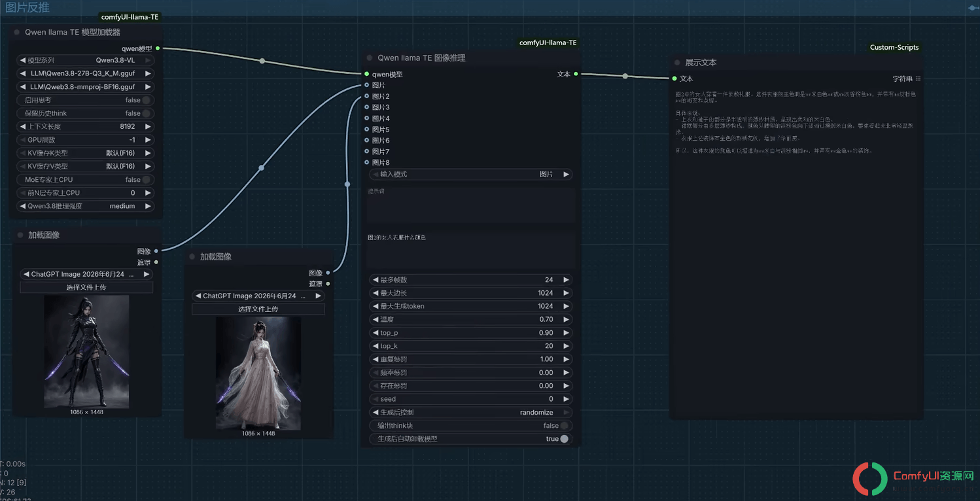
Task: Click the qwen模型 output port on the loader node
Action: coord(158,48)
